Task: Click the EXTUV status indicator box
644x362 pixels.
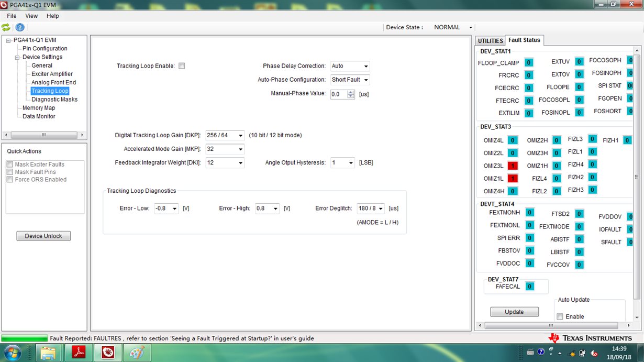Action: point(579,62)
